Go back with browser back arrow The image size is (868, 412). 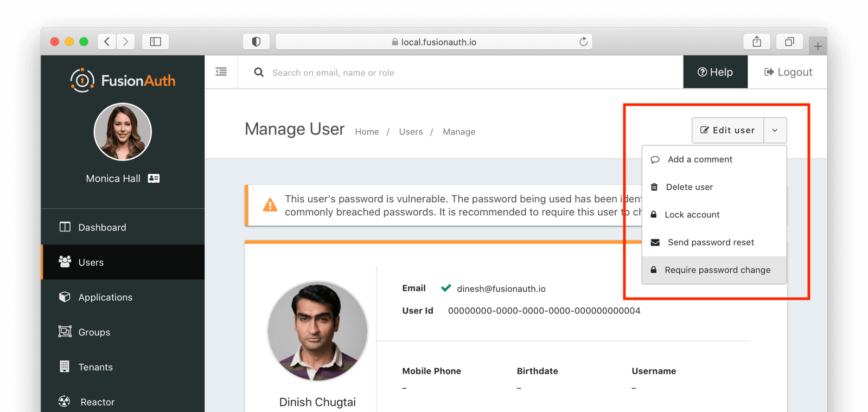click(x=107, y=42)
